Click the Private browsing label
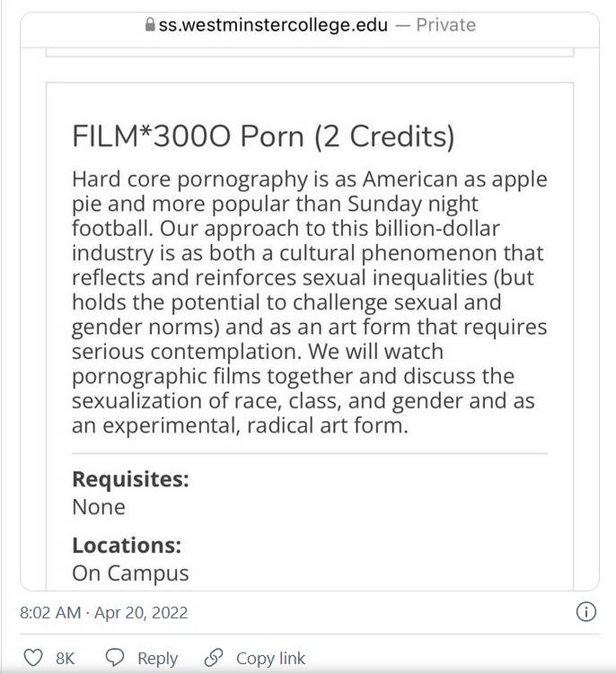The height and width of the screenshot is (674, 616). [x=445, y=25]
